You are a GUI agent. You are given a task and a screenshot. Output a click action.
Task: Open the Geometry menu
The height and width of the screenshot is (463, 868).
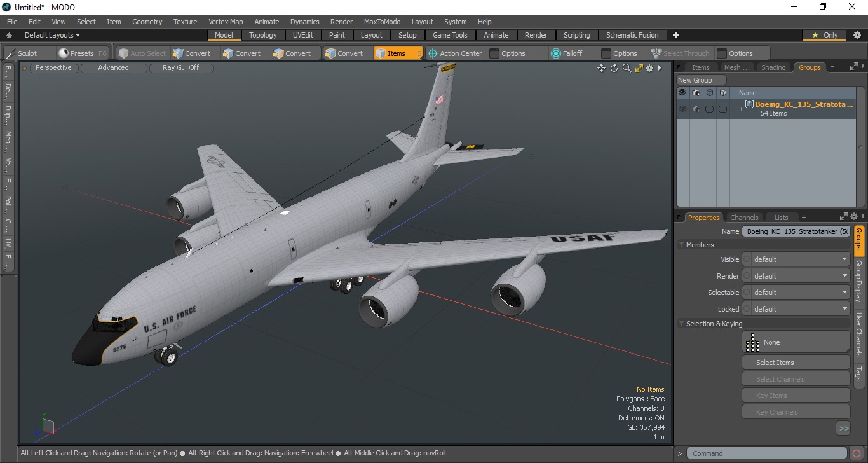coord(147,22)
